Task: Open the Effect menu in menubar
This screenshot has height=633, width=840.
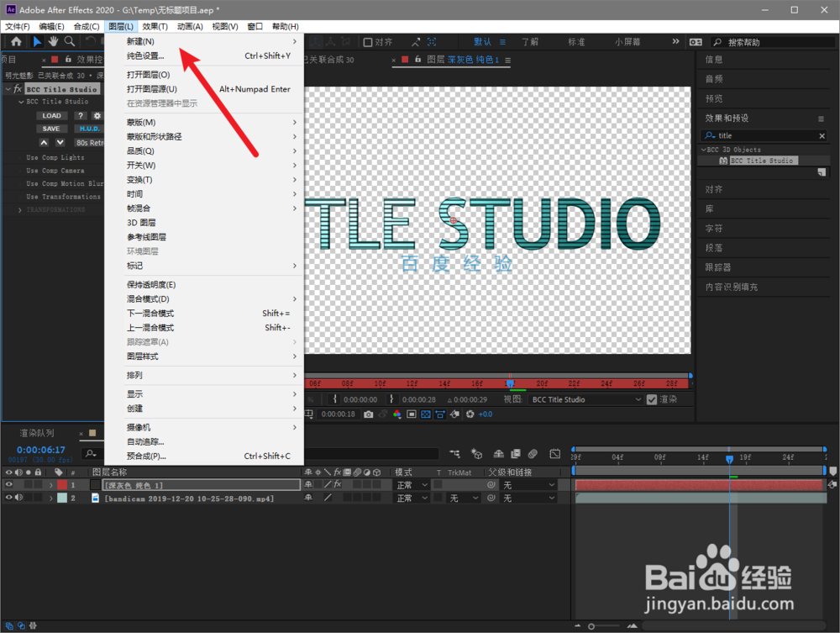Action: pos(155,26)
